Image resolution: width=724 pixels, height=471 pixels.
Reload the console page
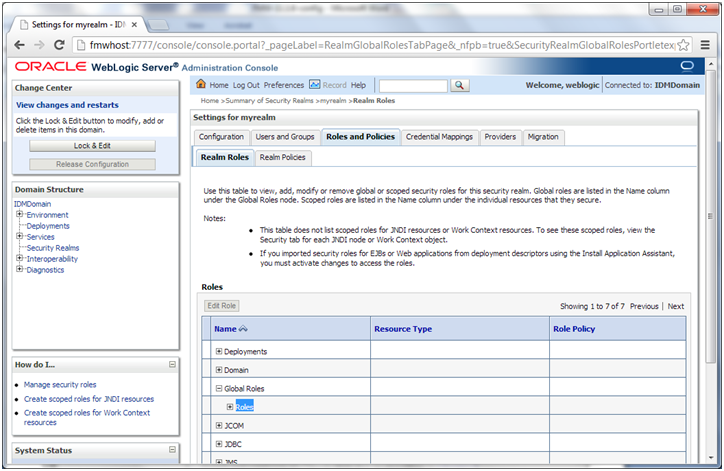coord(59,45)
